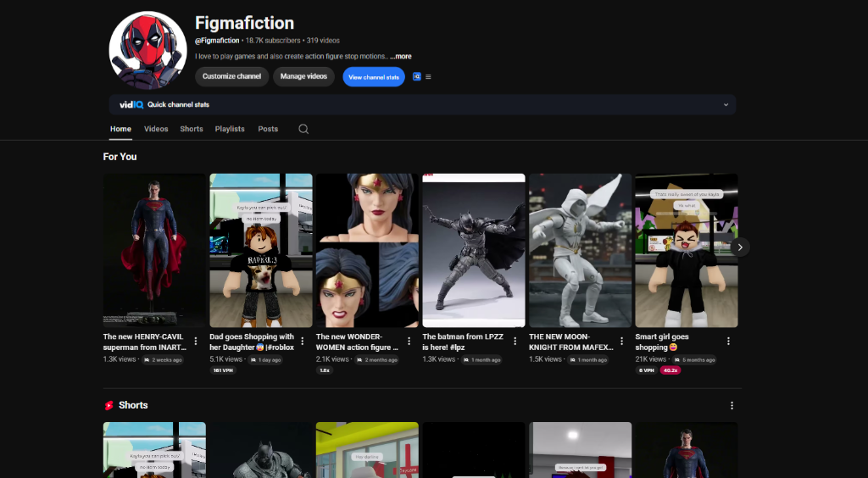Click the Manage videos button

click(303, 76)
